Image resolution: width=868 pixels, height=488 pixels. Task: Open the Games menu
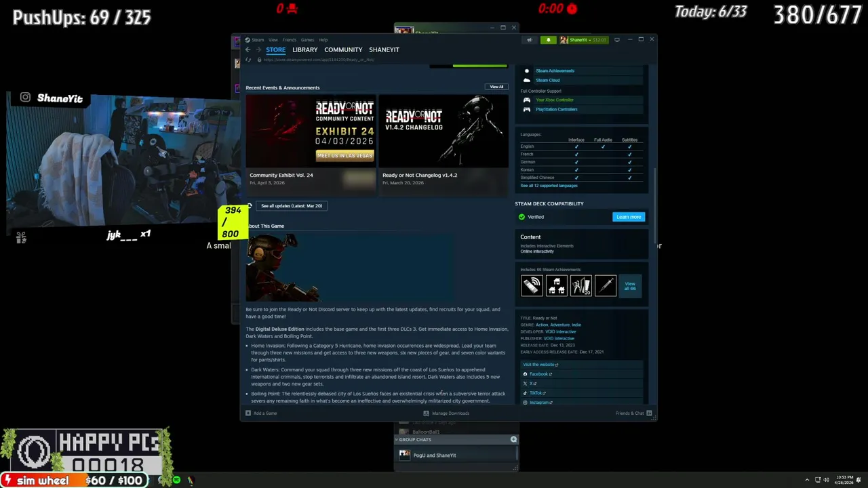pyautogui.click(x=307, y=40)
